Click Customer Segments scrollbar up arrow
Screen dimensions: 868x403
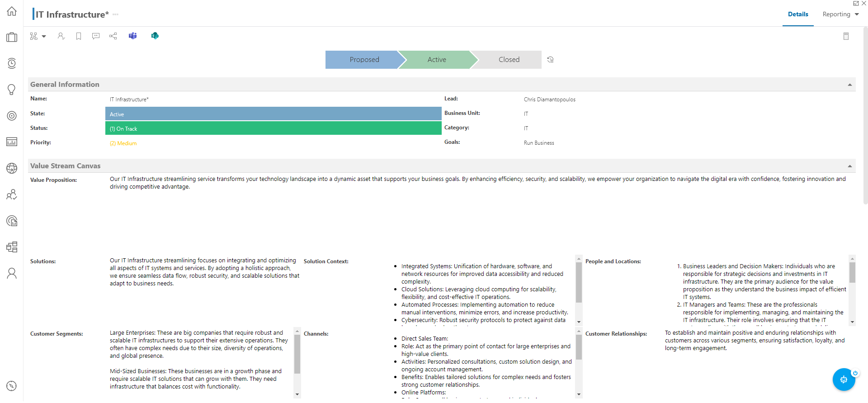297,331
